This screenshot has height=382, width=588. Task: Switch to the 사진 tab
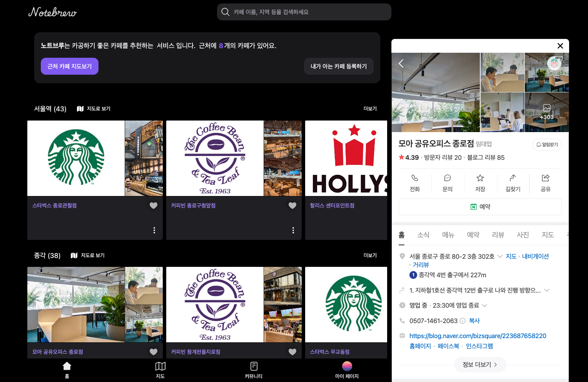click(x=523, y=235)
